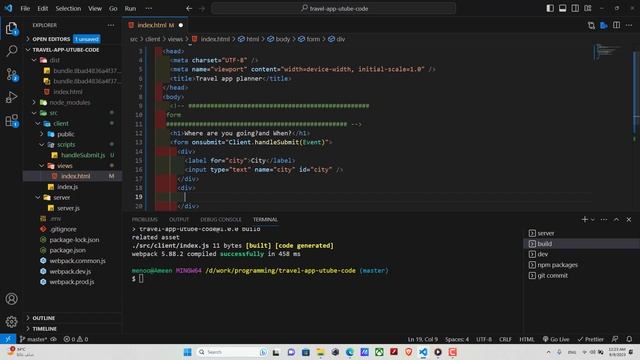The height and width of the screenshot is (360, 640).
Task: Go back with the navigation arrow
Action: pyautogui.click(x=189, y=8)
